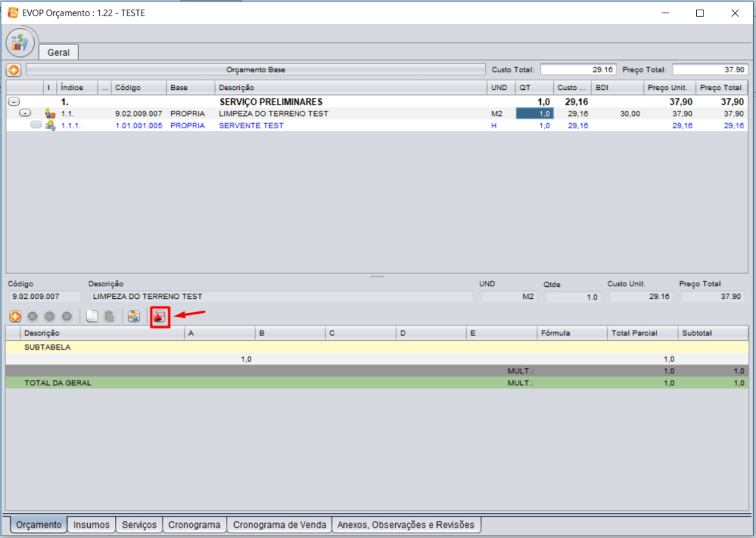756x538 pixels.
Task: Open the Anexos, Observações e Revisões tab
Action: (x=406, y=524)
